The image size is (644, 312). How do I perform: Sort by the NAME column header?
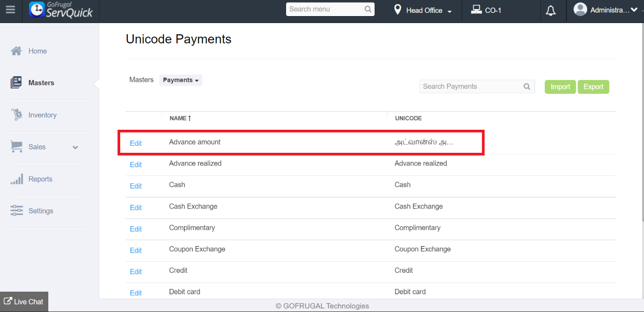pyautogui.click(x=180, y=118)
